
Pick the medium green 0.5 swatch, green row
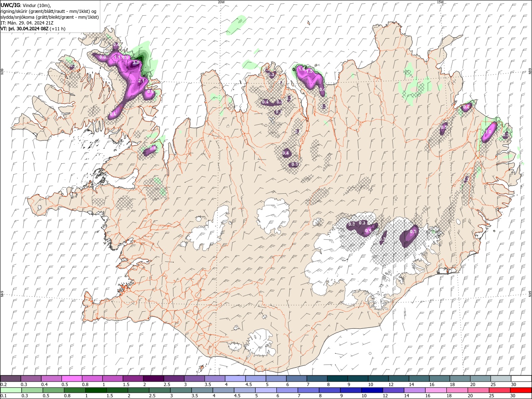pyautogui.click(x=53, y=390)
